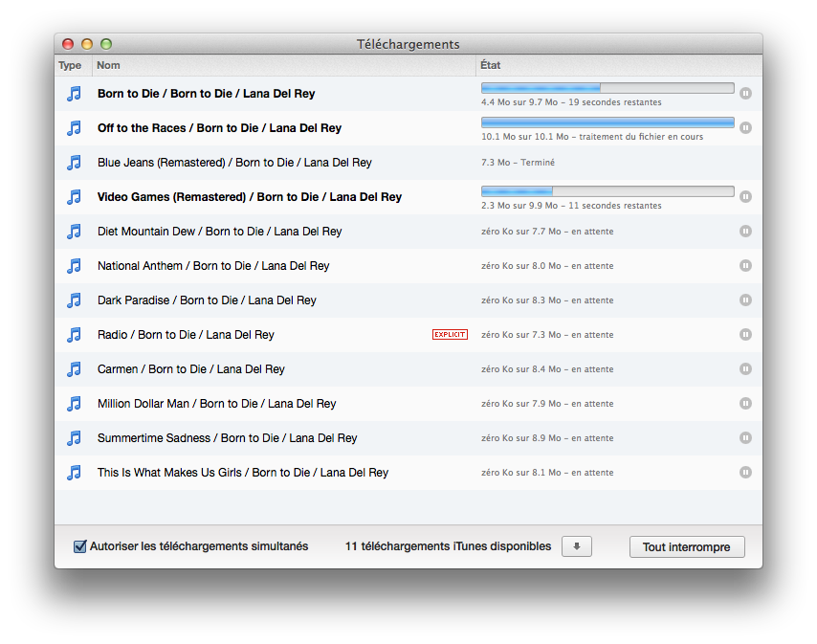
Task: Pause the Diet Mountain Dew download
Action: point(745,232)
